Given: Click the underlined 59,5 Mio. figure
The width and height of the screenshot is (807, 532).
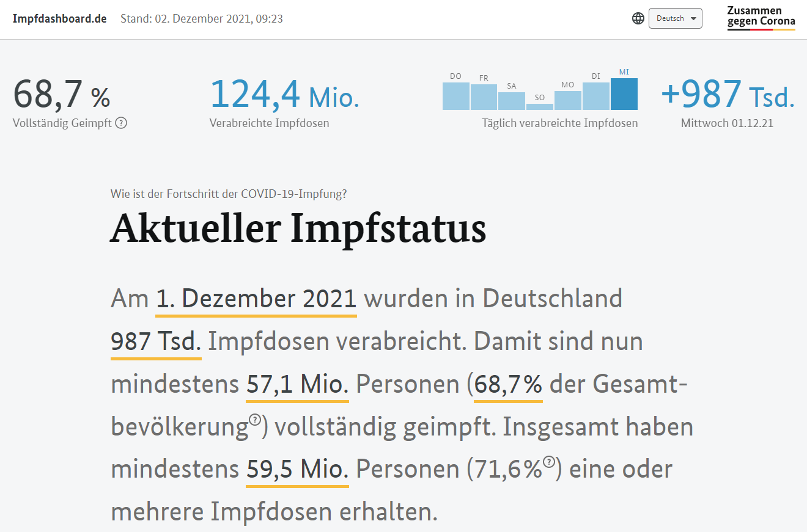Looking at the screenshot, I should [297, 469].
